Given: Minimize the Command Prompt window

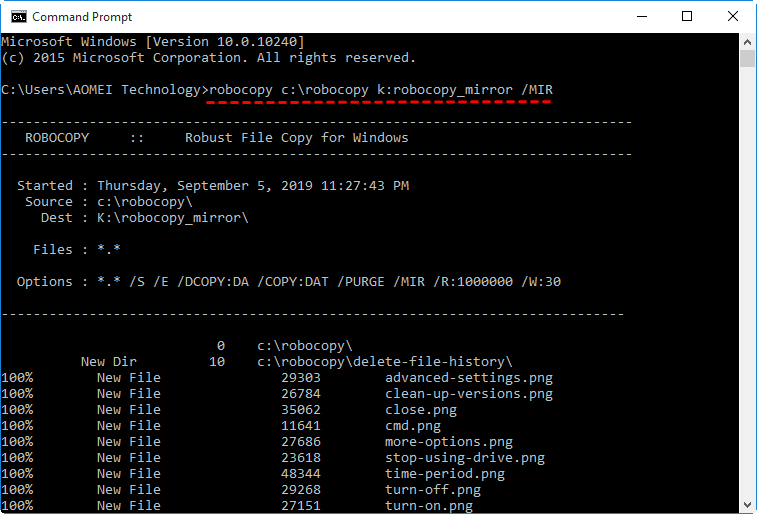Looking at the screenshot, I should pyautogui.click(x=640, y=16).
